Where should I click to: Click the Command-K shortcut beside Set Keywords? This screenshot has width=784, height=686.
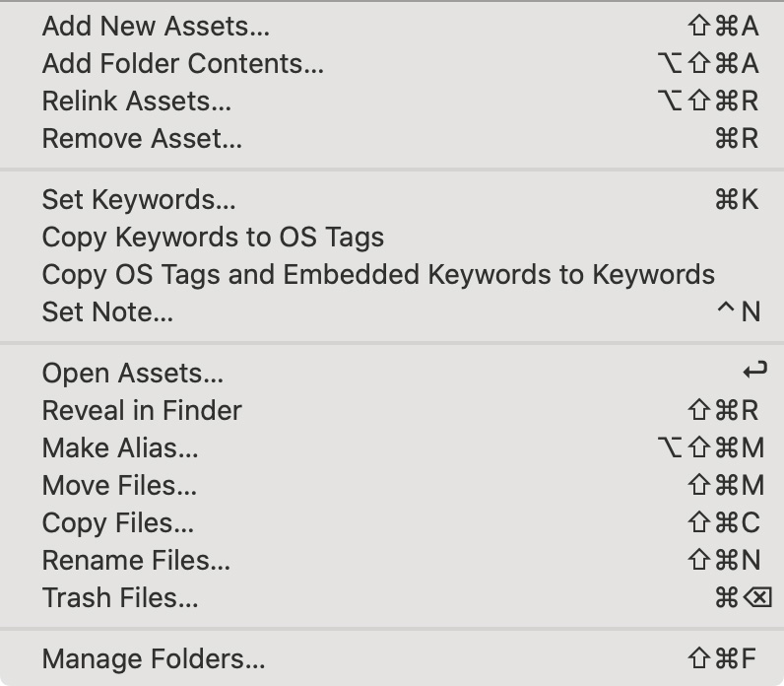pyautogui.click(x=737, y=200)
